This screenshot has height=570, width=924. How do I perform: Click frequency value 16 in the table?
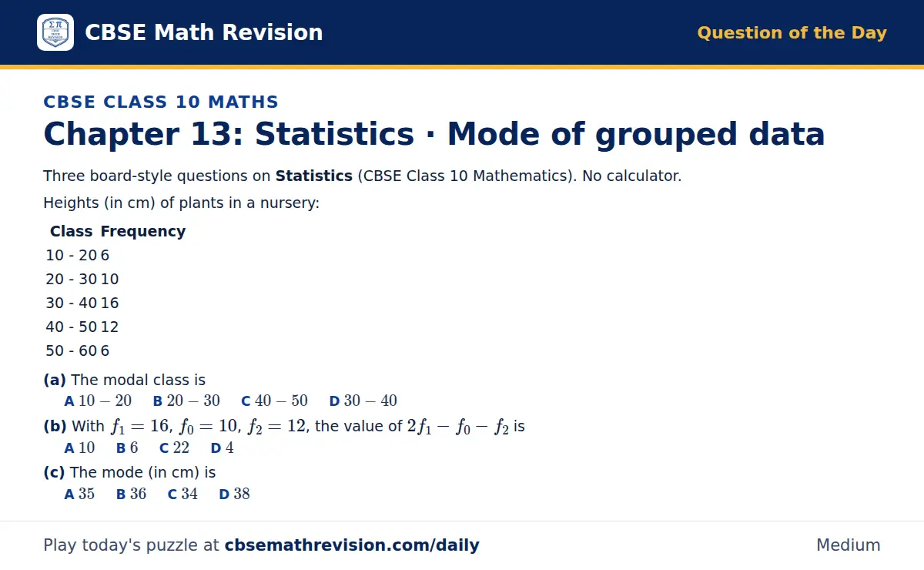coord(109,303)
